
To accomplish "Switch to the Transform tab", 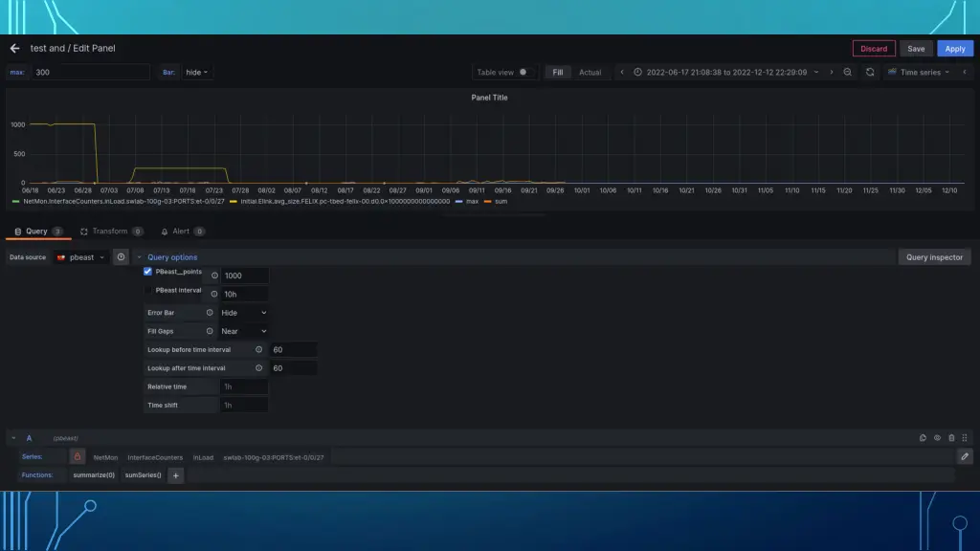I will [111, 231].
